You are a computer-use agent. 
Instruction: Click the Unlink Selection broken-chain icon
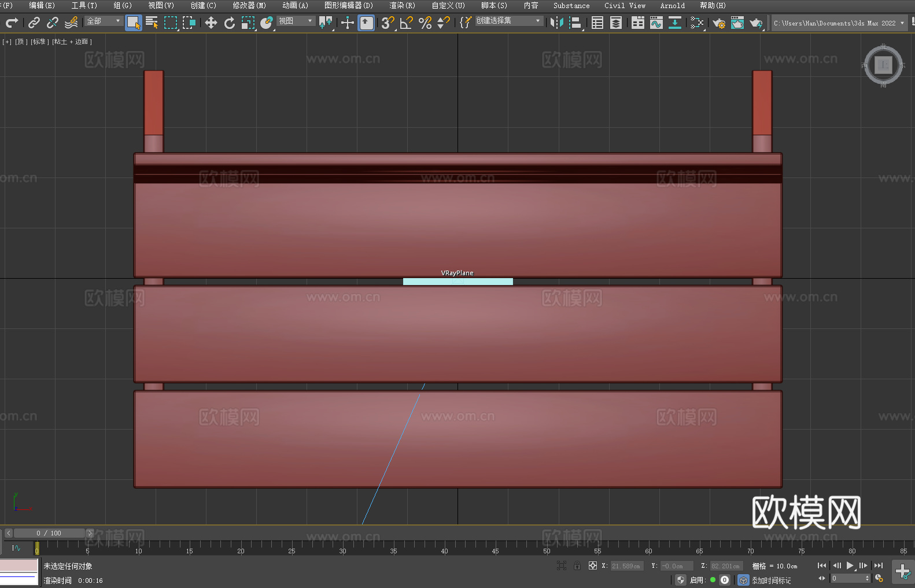click(53, 23)
